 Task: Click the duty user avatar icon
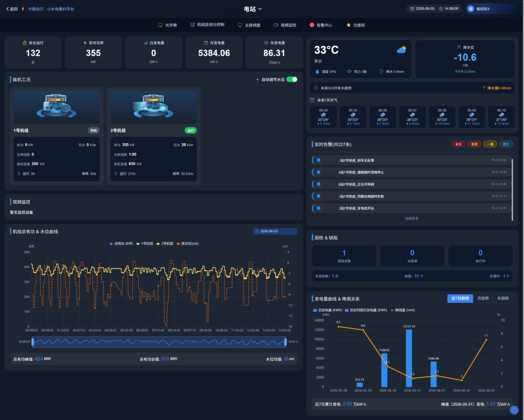(x=471, y=9)
